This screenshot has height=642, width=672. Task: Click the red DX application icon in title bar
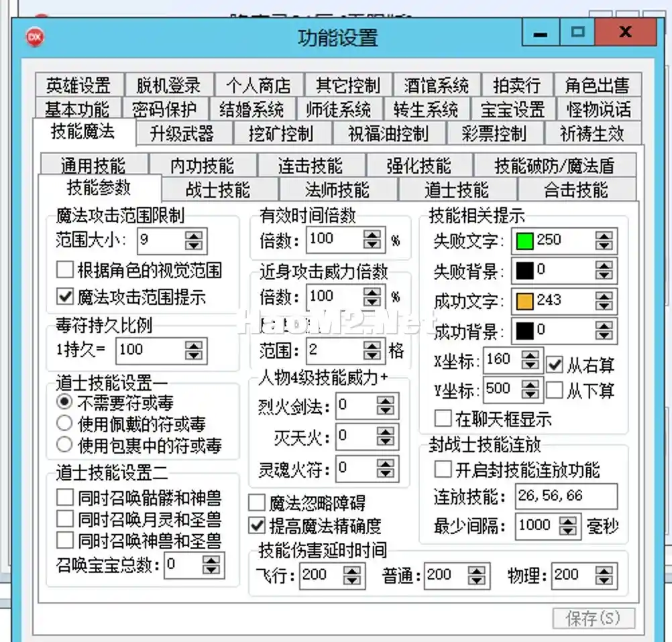pyautogui.click(x=35, y=37)
